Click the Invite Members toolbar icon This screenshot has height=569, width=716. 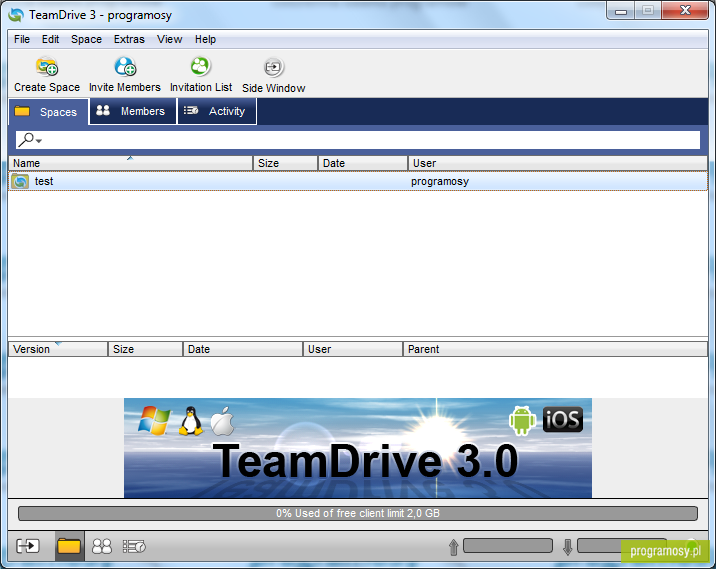point(125,67)
